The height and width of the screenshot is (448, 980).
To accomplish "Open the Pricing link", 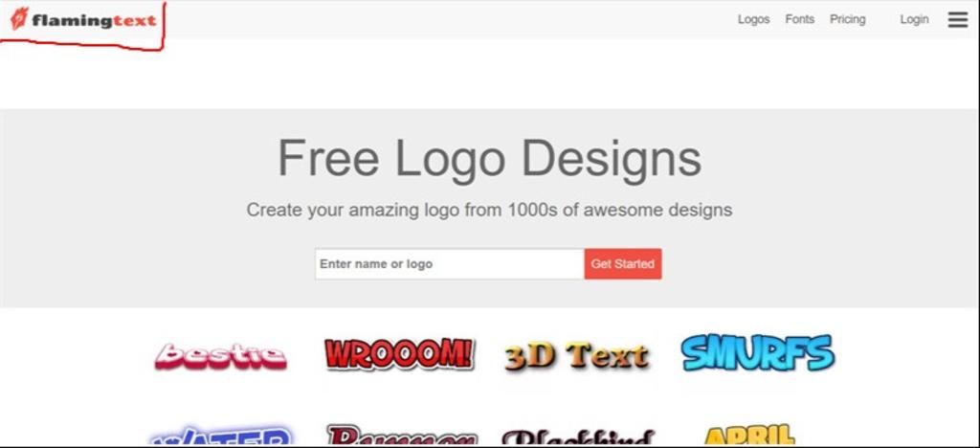I will click(x=848, y=19).
